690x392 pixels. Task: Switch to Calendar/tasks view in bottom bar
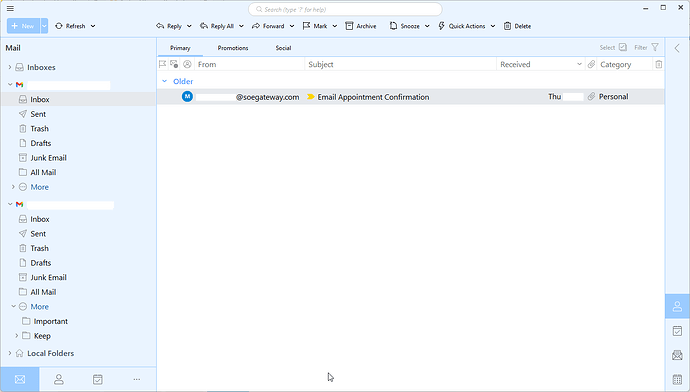[98, 379]
